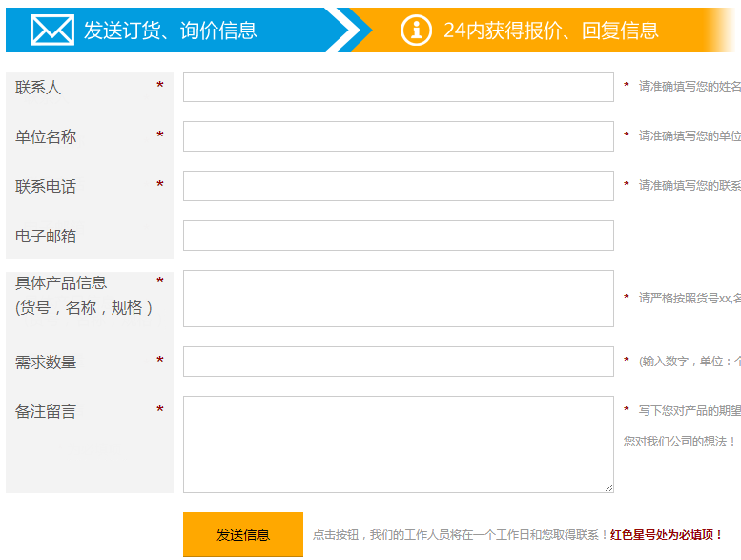Image resolution: width=741 pixels, height=560 pixels.
Task: Click the 单位名称 field label
Action: (46, 137)
